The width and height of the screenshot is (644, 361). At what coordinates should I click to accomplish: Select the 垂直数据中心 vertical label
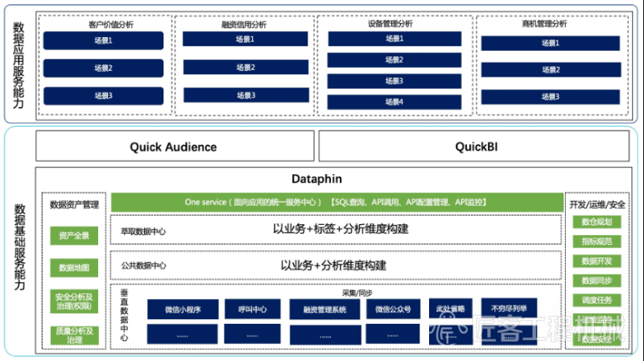(x=124, y=315)
